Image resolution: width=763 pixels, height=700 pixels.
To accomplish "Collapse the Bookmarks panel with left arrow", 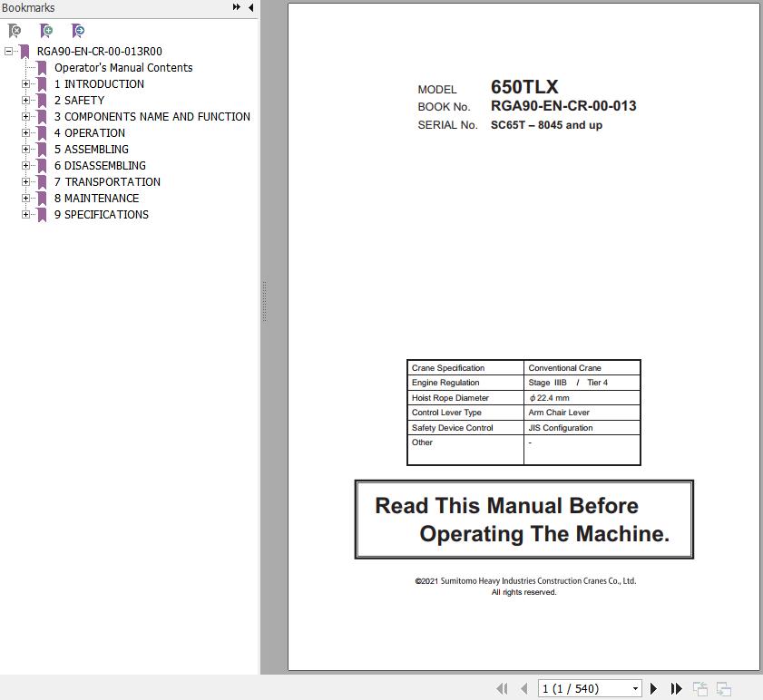I will [251, 7].
